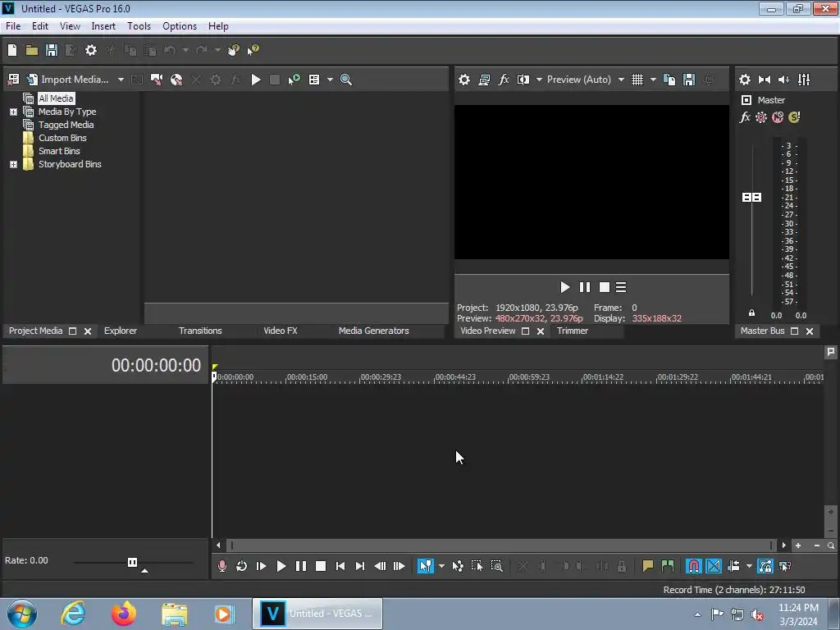This screenshot has height=630, width=840.
Task: Select the Envelope Edit tool
Action: click(458, 566)
